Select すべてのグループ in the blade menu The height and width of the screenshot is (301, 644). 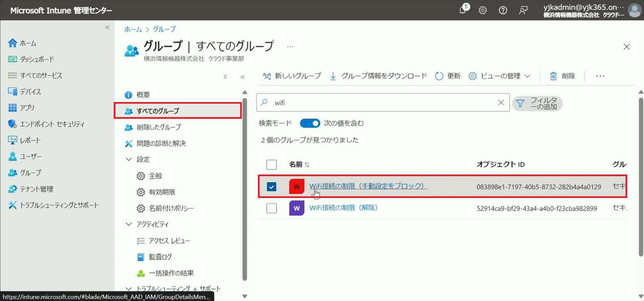[178, 111]
